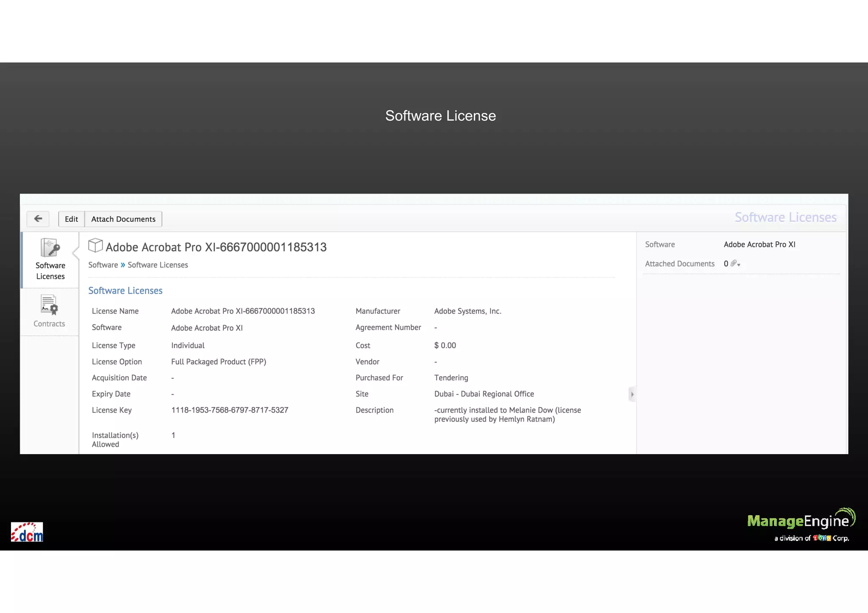
Task: Click the Agreement Number label
Action: tap(388, 327)
